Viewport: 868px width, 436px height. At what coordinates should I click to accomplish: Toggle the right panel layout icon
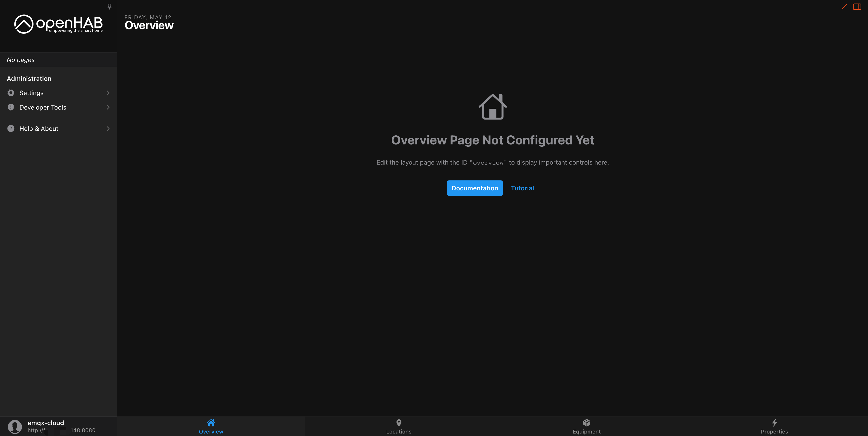tap(857, 6)
